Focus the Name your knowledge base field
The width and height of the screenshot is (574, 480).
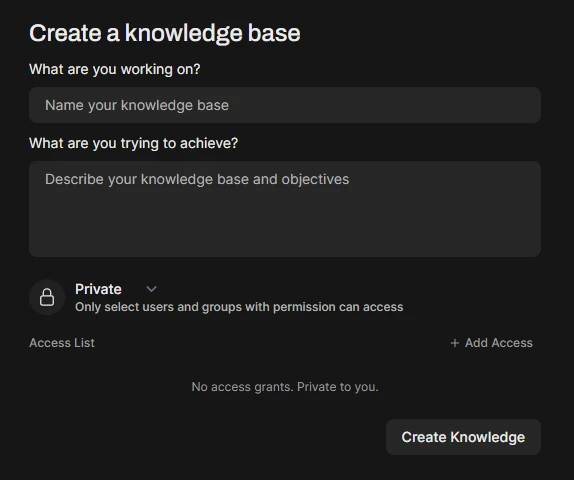click(x=285, y=105)
